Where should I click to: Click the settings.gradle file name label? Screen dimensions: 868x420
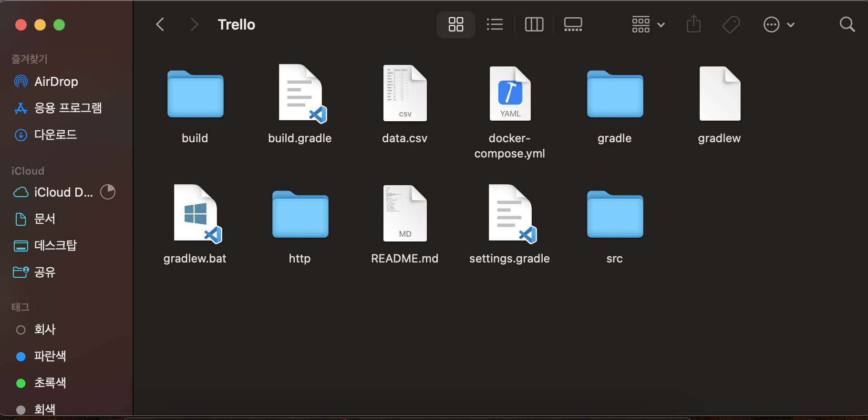coord(509,259)
